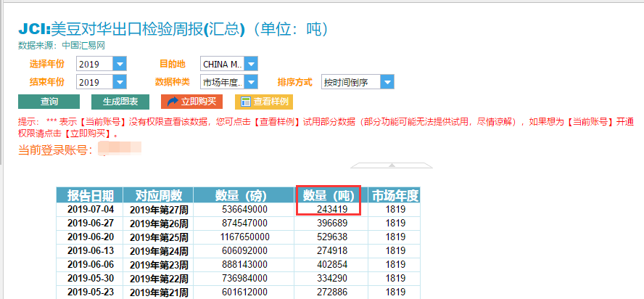Select the 2019-06-27 report date cell
This screenshot has width=644, height=299.
click(x=90, y=223)
